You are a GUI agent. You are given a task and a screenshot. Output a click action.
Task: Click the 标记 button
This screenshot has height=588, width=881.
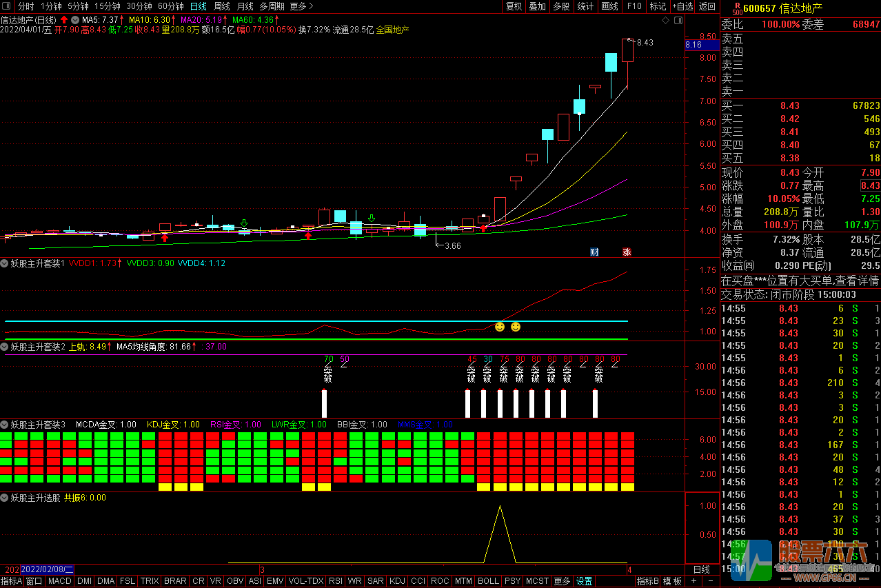pos(658,6)
